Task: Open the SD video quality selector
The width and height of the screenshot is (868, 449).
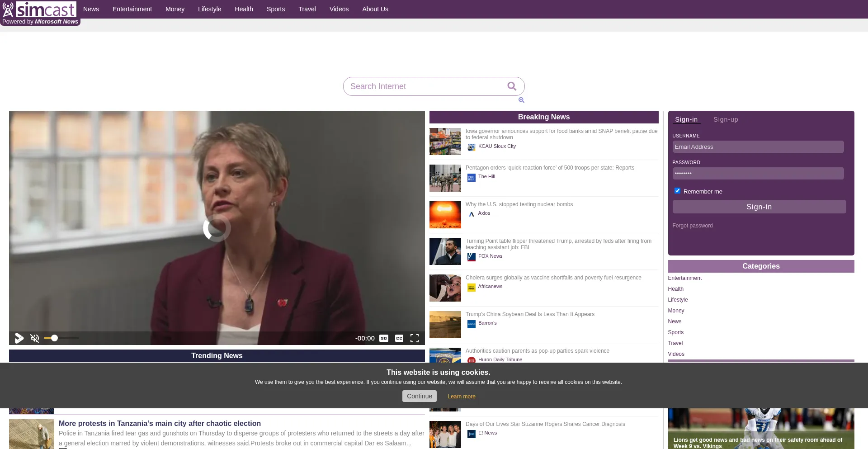Action: (x=384, y=338)
